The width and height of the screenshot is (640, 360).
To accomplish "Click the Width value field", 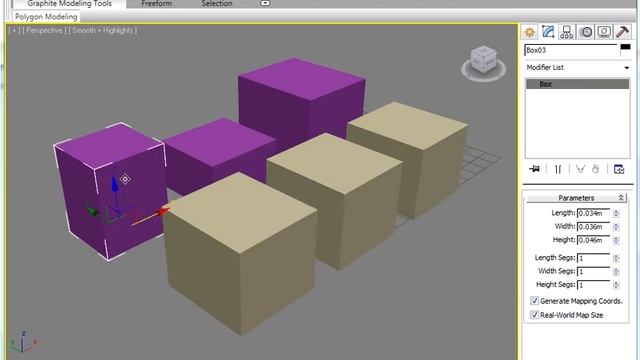I will coord(594,227).
